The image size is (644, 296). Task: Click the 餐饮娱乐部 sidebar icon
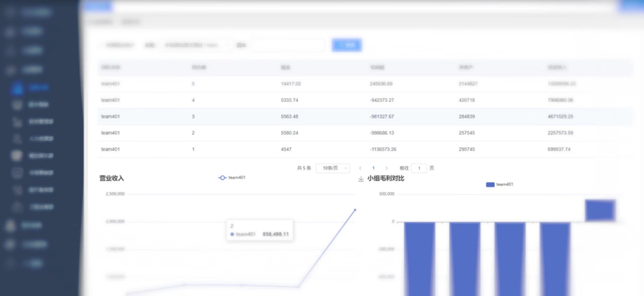coord(17,156)
